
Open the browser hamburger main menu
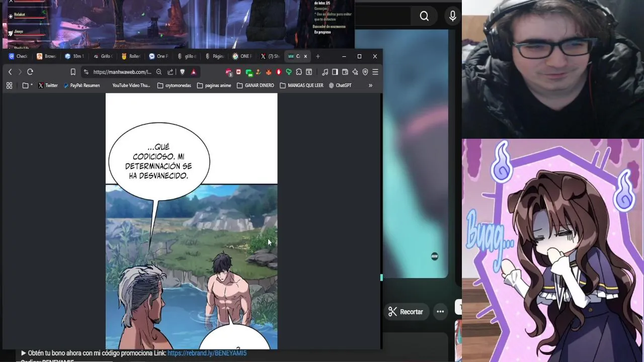(375, 72)
